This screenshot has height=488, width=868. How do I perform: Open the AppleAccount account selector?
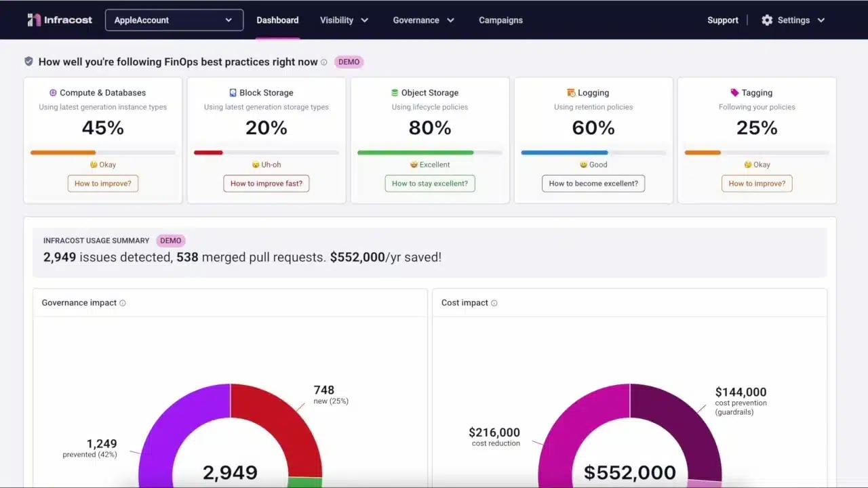pyautogui.click(x=174, y=20)
